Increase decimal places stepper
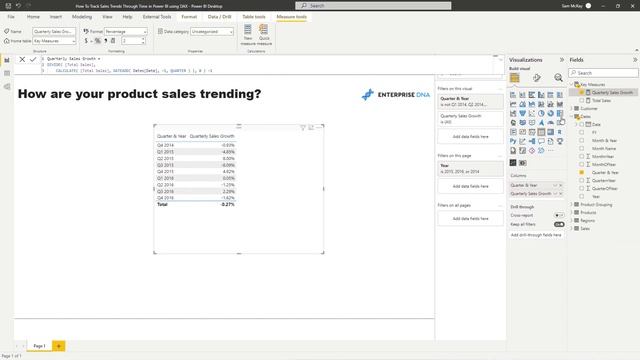This screenshot has width=640, height=360. point(143,39)
